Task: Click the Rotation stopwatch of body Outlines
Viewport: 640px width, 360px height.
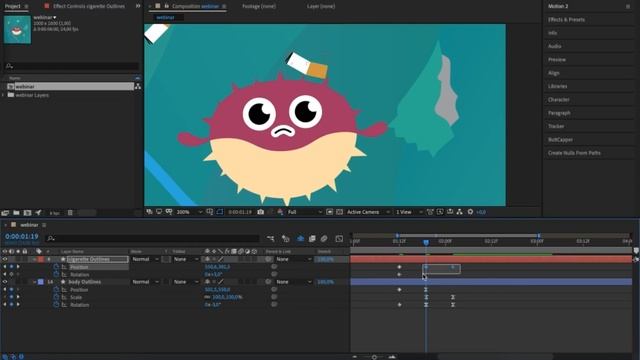Action: click(56, 305)
